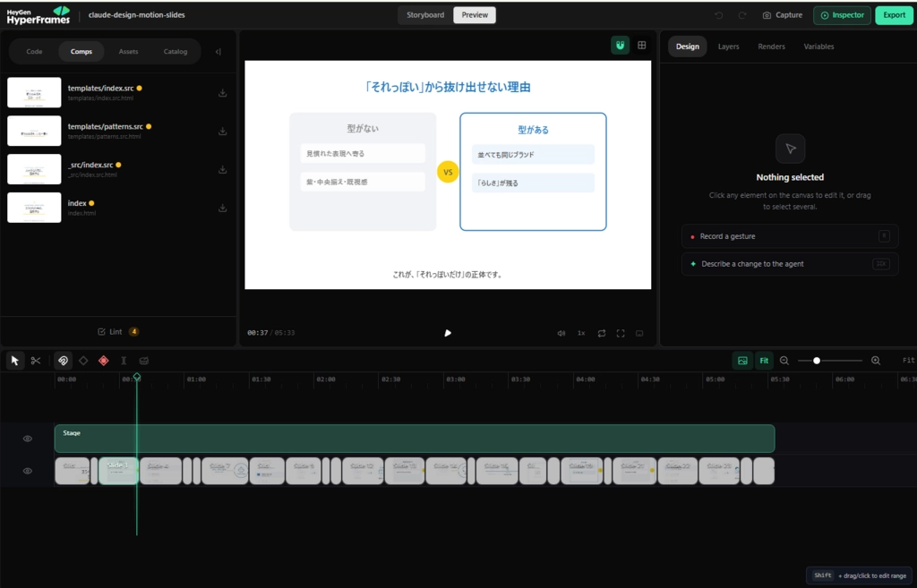Click the zoom in magnifier icon
This screenshot has width=917, height=588.
(x=876, y=361)
